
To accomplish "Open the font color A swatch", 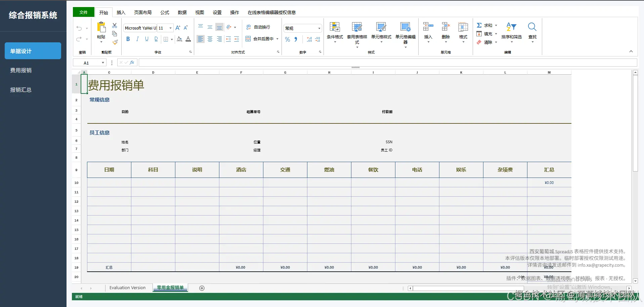I will point(188,39).
